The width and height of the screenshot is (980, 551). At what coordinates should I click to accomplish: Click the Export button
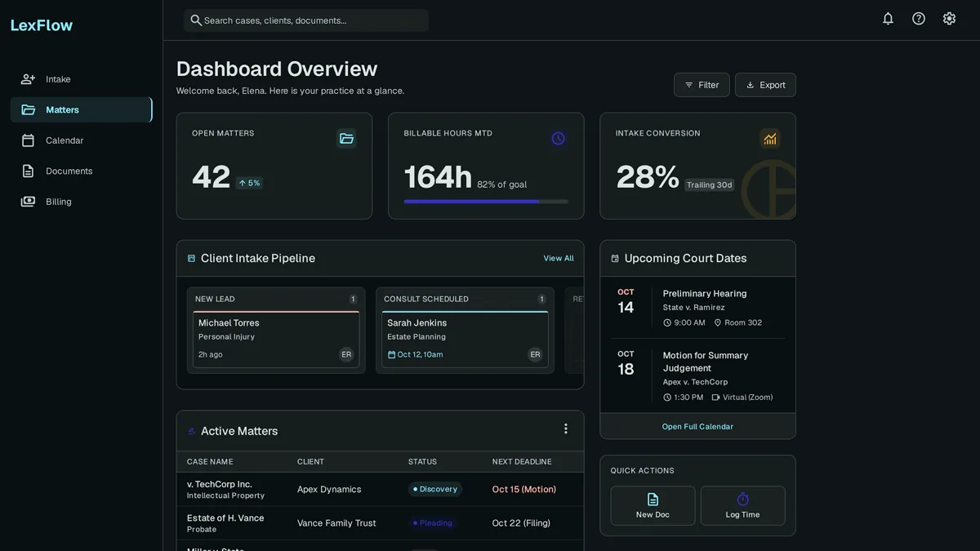(x=765, y=85)
